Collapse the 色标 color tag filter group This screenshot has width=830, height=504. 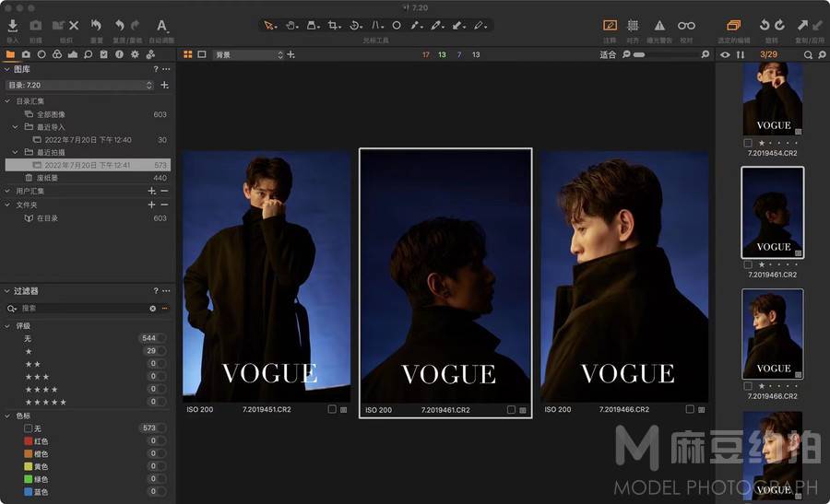[6, 416]
